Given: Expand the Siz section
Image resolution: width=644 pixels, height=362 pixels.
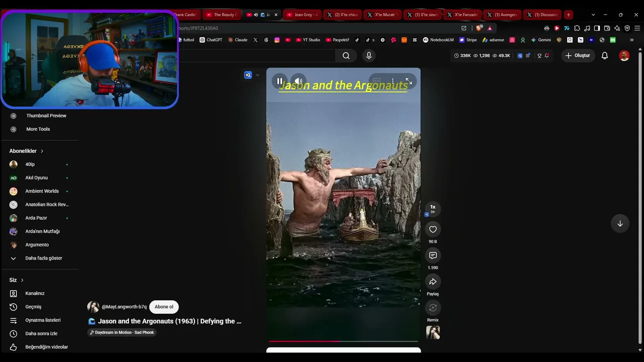Looking at the screenshot, I should (17, 280).
